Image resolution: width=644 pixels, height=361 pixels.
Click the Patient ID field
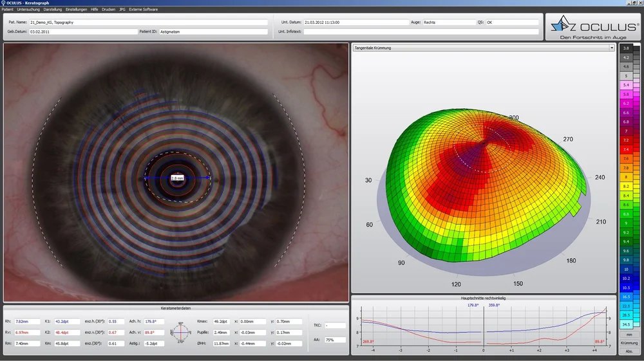coord(213,32)
